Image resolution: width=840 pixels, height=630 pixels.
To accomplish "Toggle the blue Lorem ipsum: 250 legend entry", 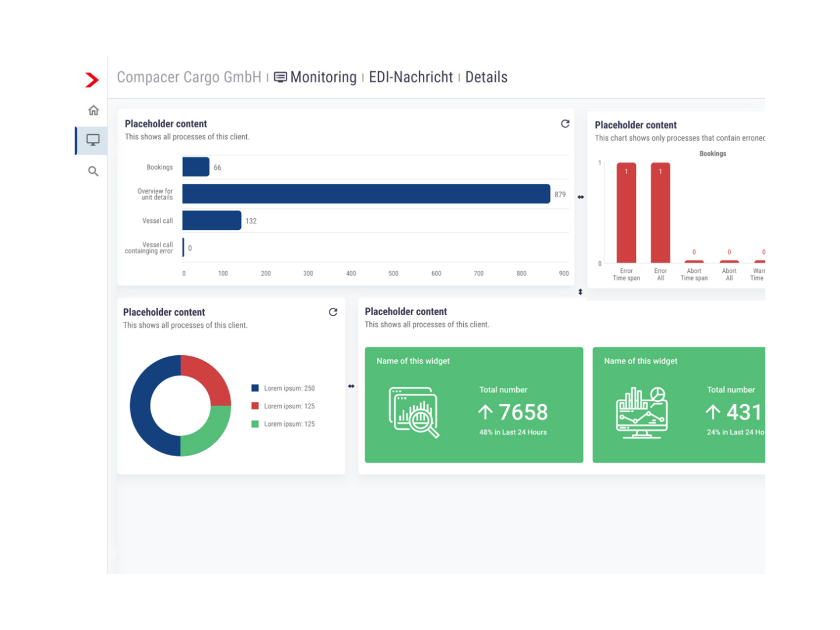I will [283, 388].
